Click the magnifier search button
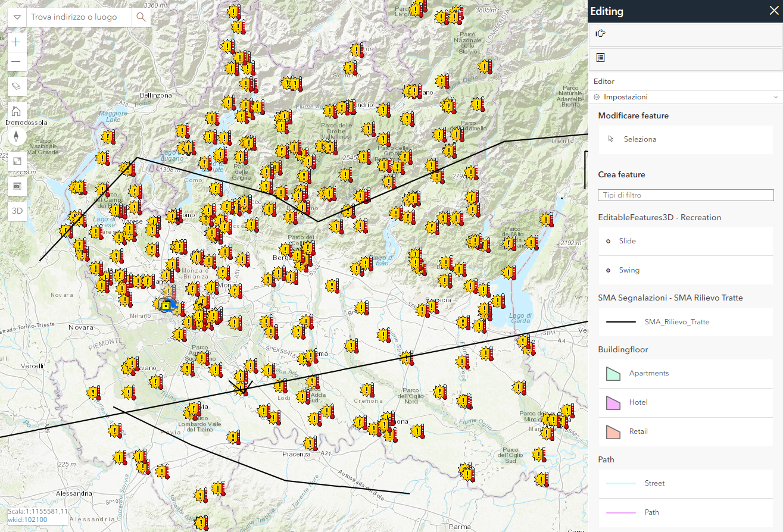This screenshot has height=532, width=783. tap(141, 17)
